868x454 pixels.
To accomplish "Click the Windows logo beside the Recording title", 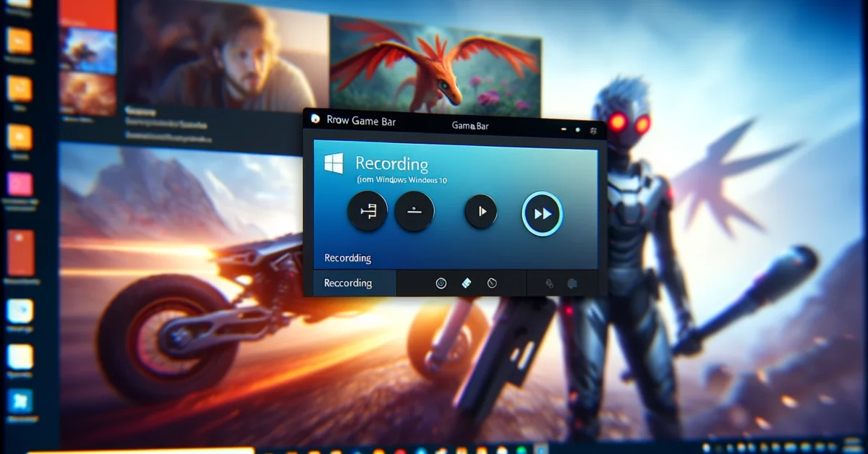I will pyautogui.click(x=333, y=164).
